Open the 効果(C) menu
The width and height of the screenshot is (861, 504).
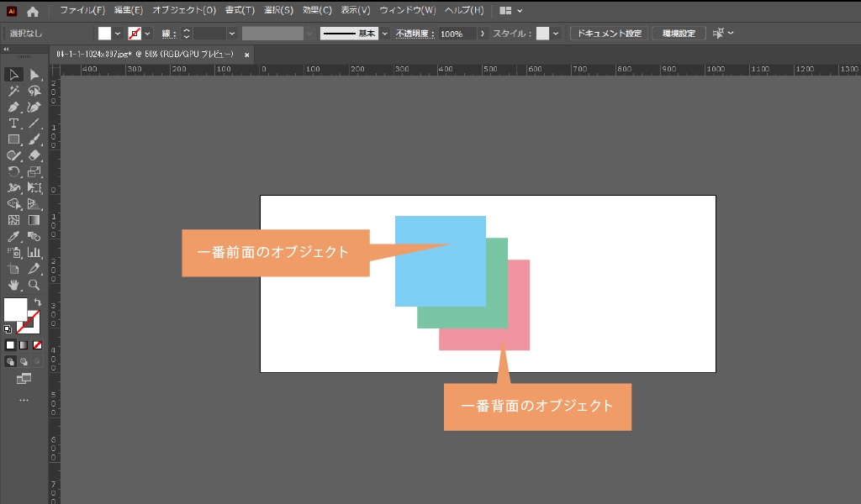point(317,11)
